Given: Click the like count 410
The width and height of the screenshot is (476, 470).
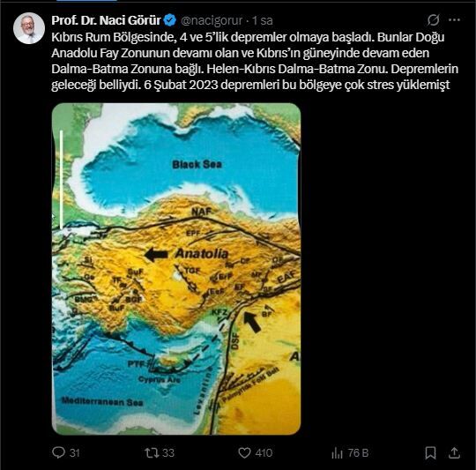Looking at the screenshot, I should pos(264,453).
